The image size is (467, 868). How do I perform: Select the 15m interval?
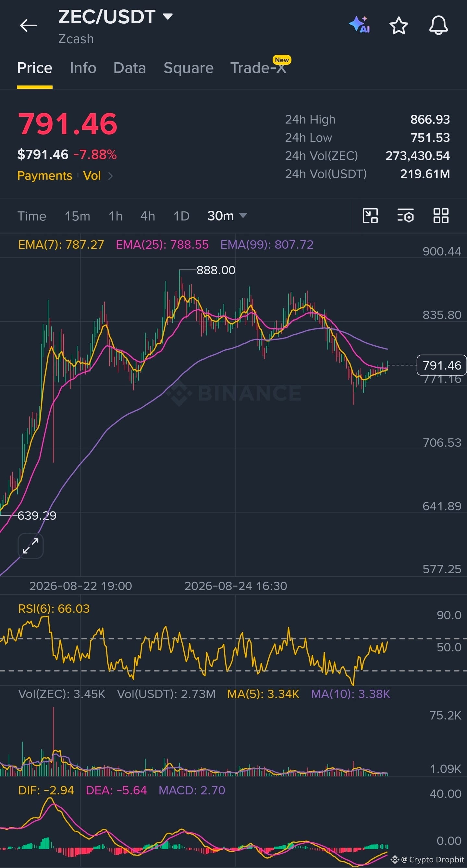tap(78, 216)
